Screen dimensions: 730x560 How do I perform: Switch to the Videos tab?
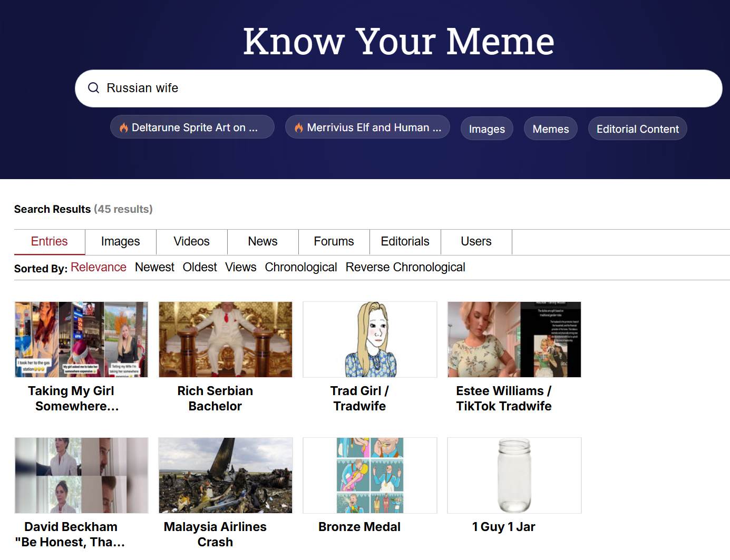tap(192, 242)
